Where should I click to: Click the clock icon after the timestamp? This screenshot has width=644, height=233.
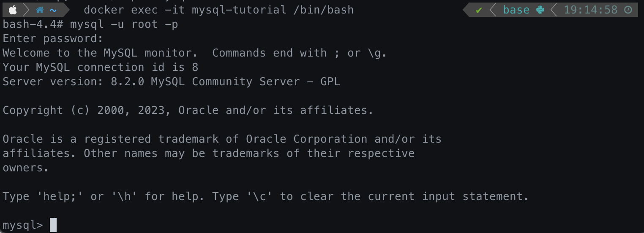pos(628,10)
